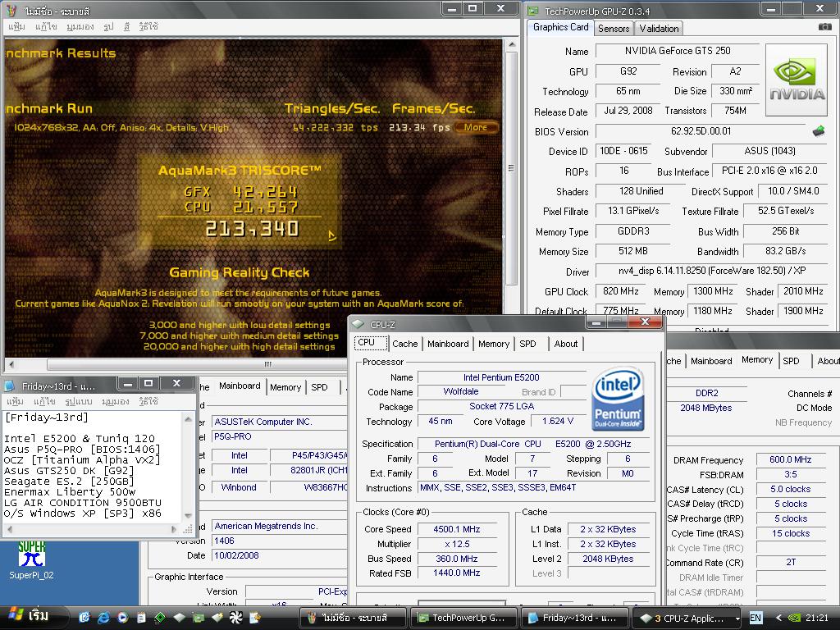This screenshot has height=630, width=840.
Task: Select the Graphics Card tab in GPU-Z
Action: coord(560,27)
